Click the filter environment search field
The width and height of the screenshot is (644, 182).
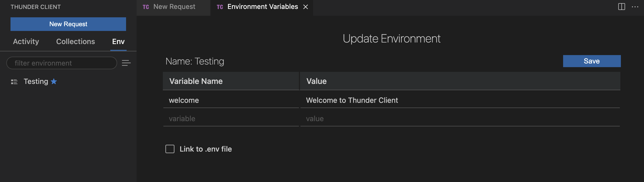pyautogui.click(x=62, y=63)
